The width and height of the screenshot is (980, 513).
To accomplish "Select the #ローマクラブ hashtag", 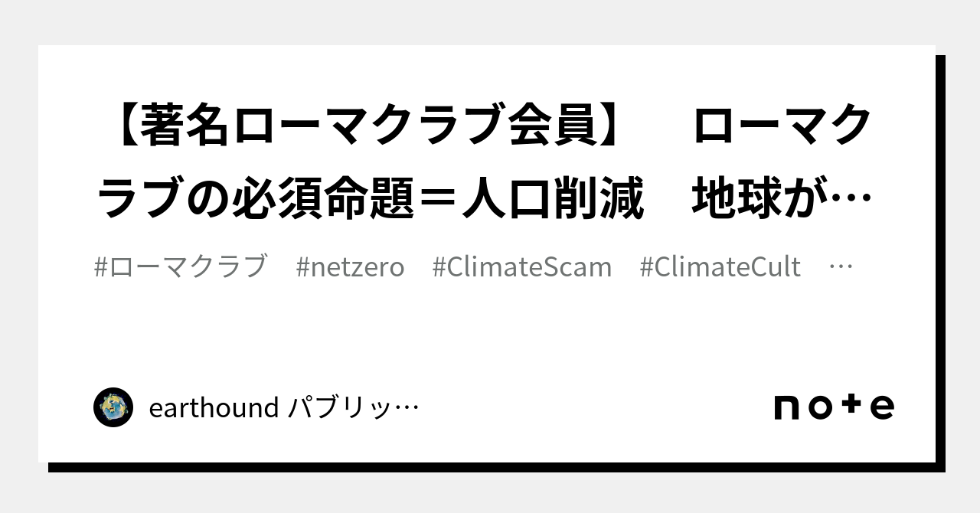I will (180, 266).
